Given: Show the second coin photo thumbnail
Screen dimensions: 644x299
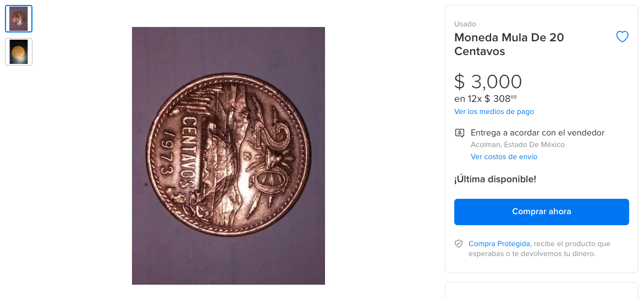Looking at the screenshot, I should 19,52.
